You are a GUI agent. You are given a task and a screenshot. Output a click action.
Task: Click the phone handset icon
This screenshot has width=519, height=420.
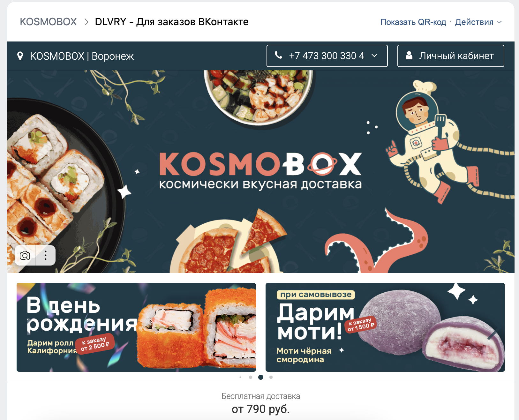click(x=279, y=55)
